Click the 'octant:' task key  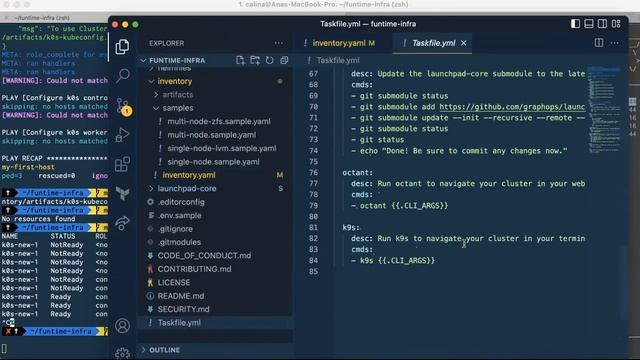358,173
